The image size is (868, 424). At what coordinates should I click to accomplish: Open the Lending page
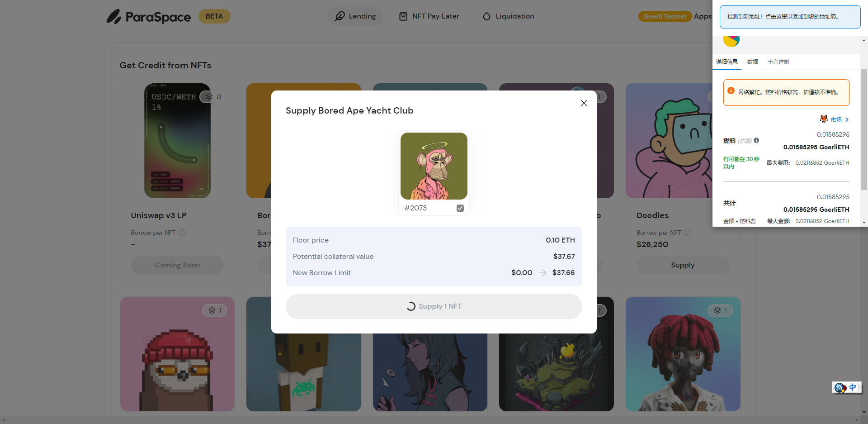pos(355,16)
